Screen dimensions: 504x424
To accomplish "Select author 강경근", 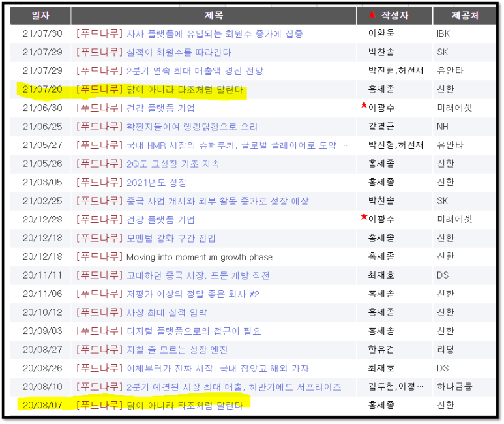I will 381,127.
